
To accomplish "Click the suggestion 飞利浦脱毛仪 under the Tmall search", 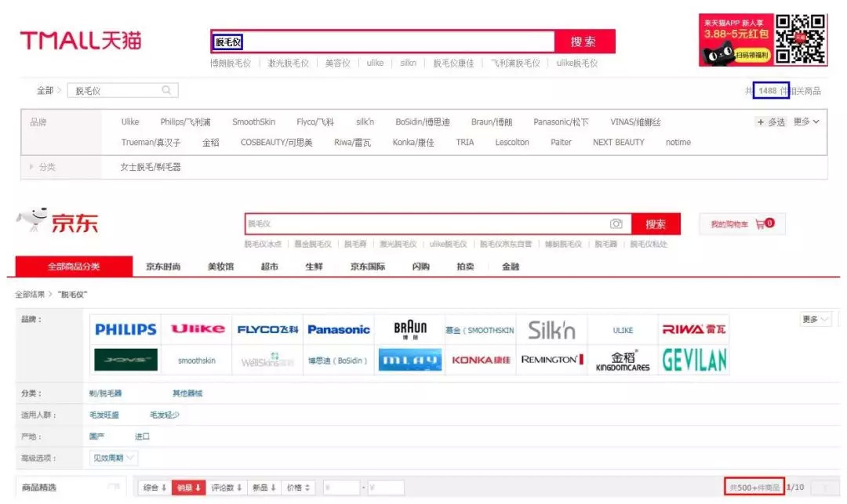I will pos(515,63).
